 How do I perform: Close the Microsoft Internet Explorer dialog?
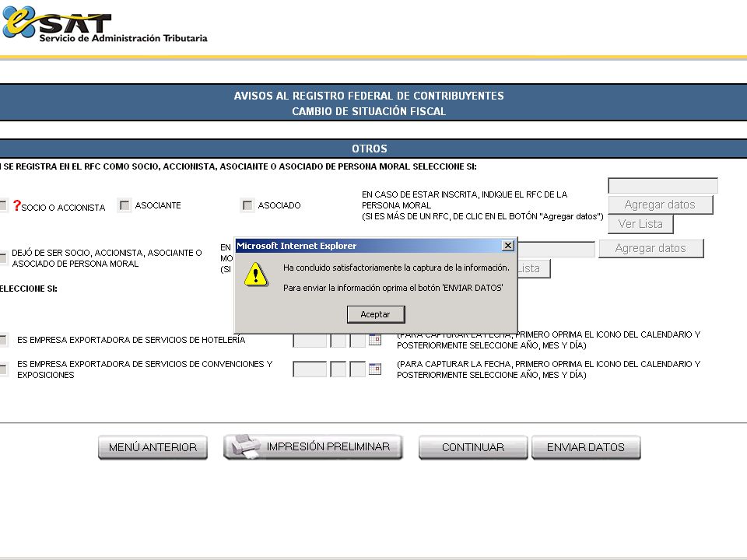(x=508, y=246)
